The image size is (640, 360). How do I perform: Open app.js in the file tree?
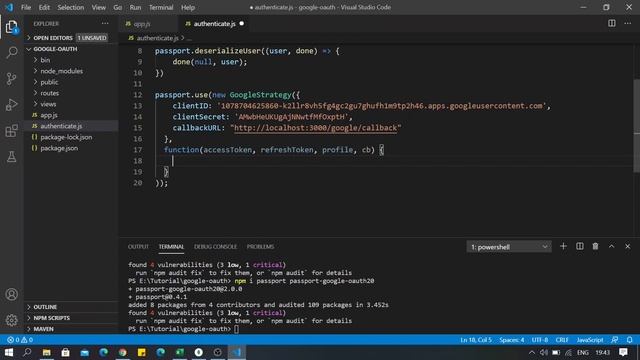point(71,115)
